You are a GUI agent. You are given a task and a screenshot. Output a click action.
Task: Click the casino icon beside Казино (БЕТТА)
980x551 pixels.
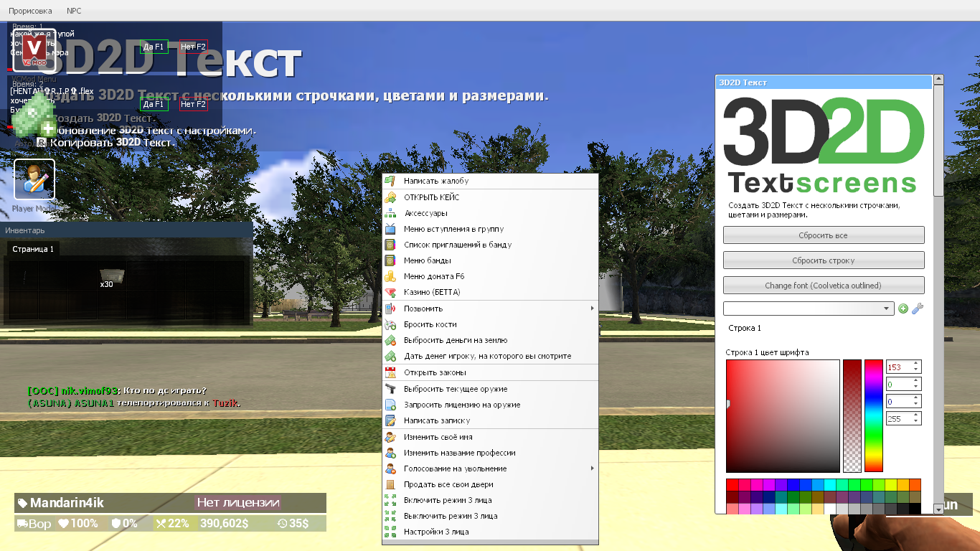(x=390, y=292)
